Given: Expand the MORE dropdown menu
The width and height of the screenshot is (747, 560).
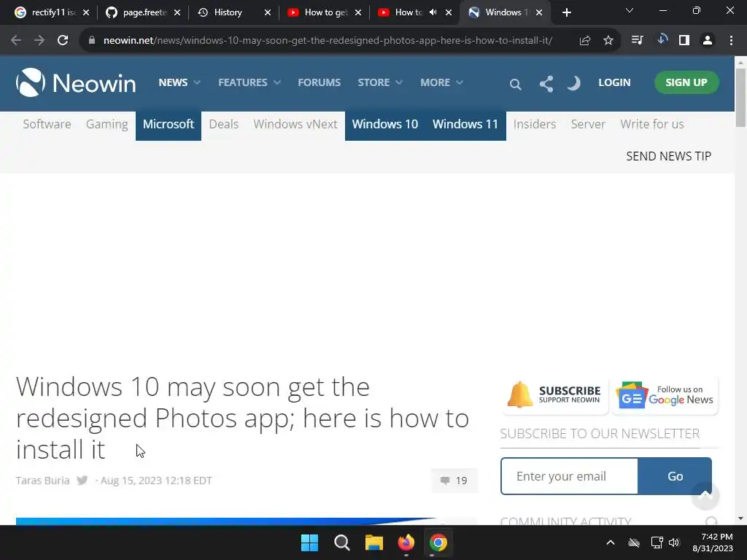Looking at the screenshot, I should point(441,82).
